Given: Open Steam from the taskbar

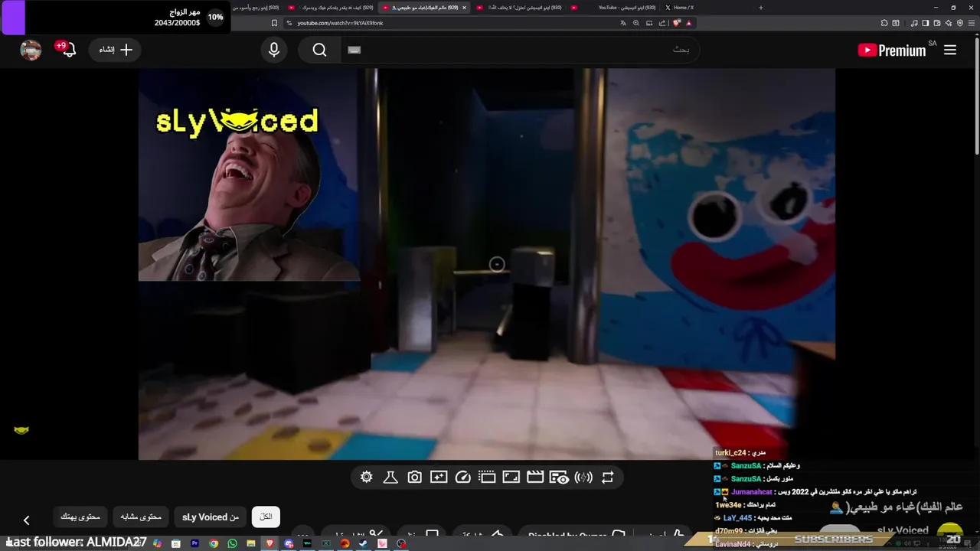Looking at the screenshot, I should point(363,543).
